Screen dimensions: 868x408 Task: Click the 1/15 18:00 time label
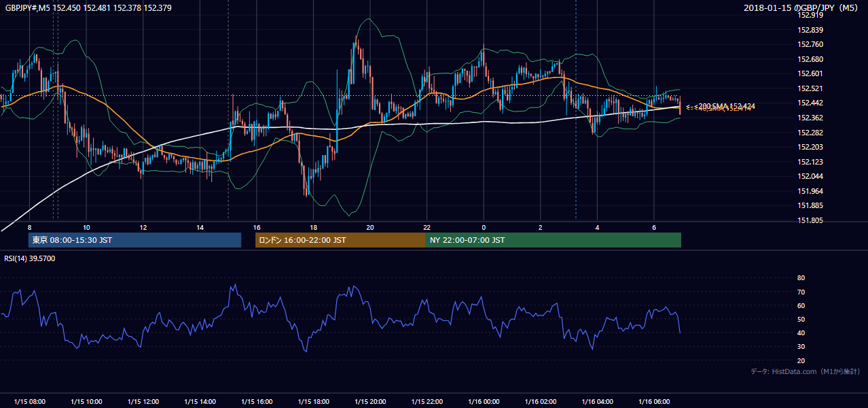point(313,402)
